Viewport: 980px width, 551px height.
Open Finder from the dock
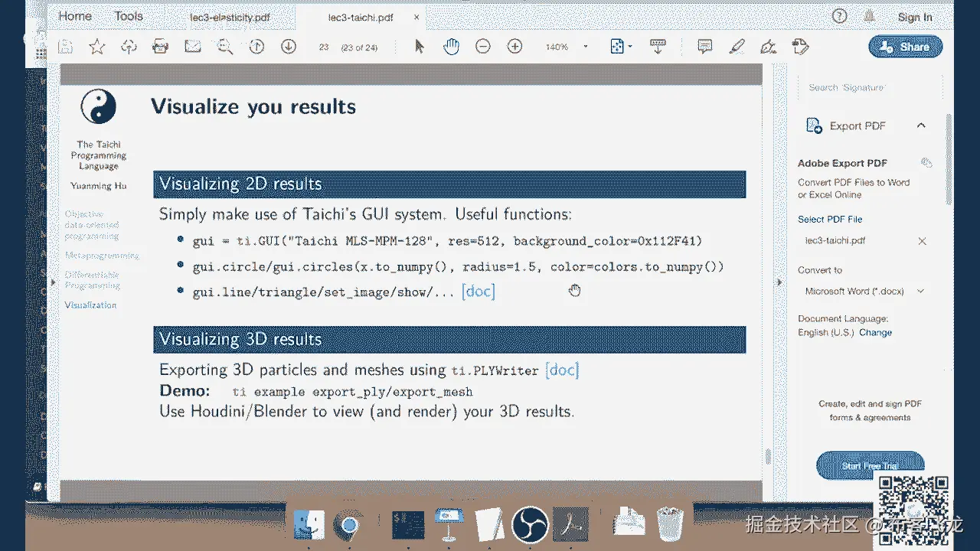pyautogui.click(x=309, y=526)
